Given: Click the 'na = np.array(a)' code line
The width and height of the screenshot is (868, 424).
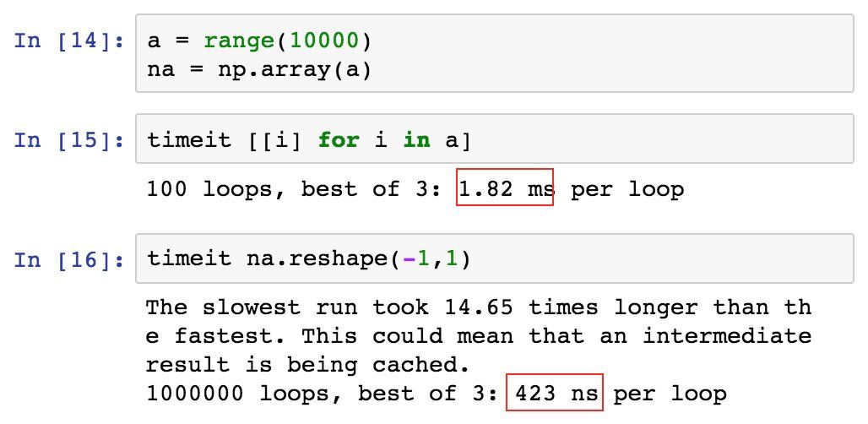Looking at the screenshot, I should 258,68.
